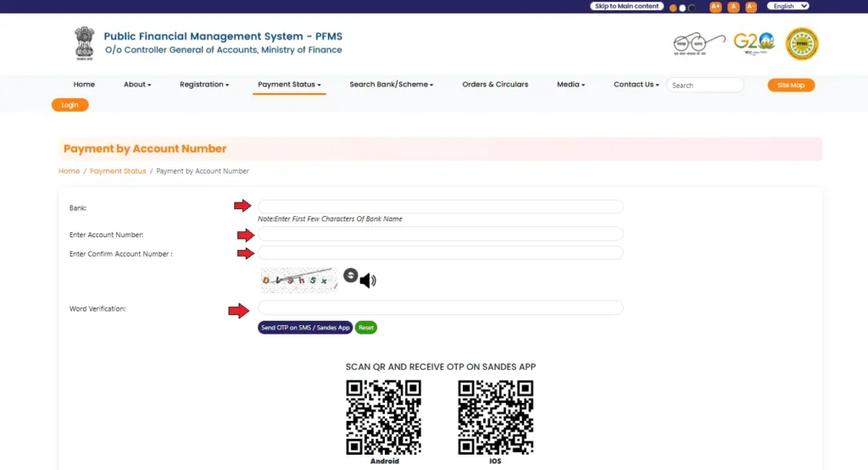868x470 pixels.
Task: Expand the Media menu
Action: pyautogui.click(x=570, y=85)
